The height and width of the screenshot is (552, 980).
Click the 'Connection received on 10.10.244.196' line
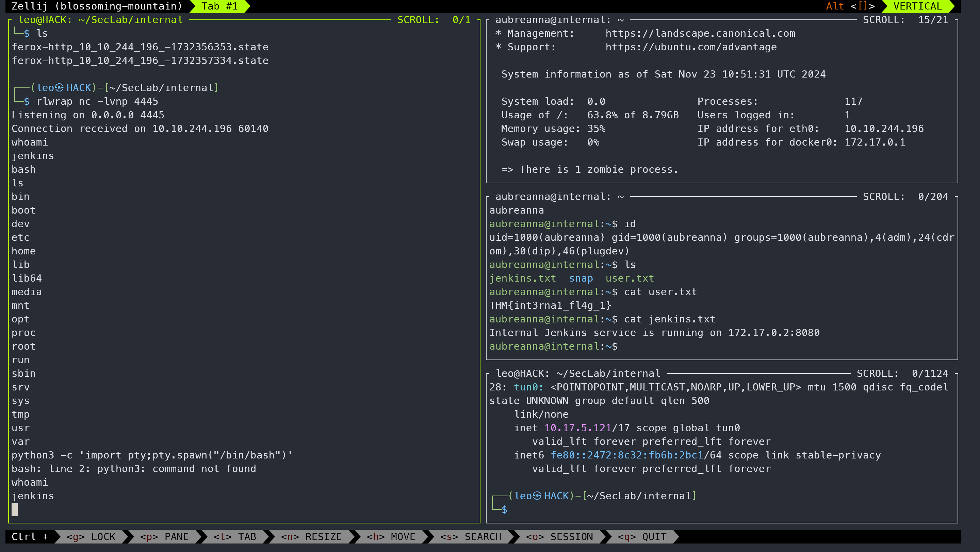(140, 129)
